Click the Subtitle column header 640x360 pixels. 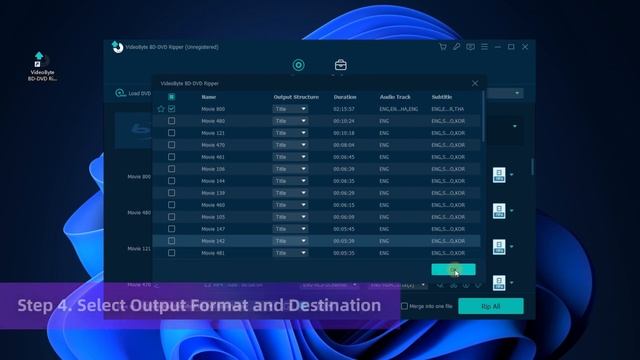pos(442,97)
